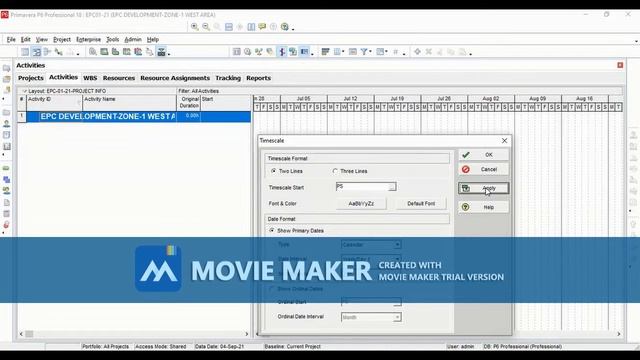Open the Help menu
This screenshot has height=360, width=640.
coord(153,40)
